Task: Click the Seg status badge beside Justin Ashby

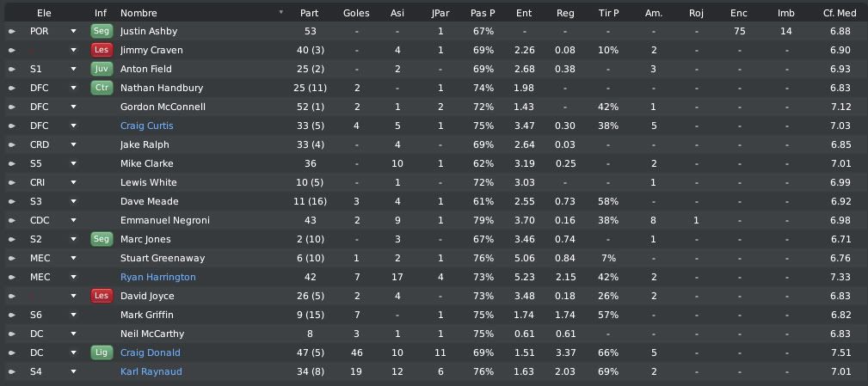Action: click(102, 32)
